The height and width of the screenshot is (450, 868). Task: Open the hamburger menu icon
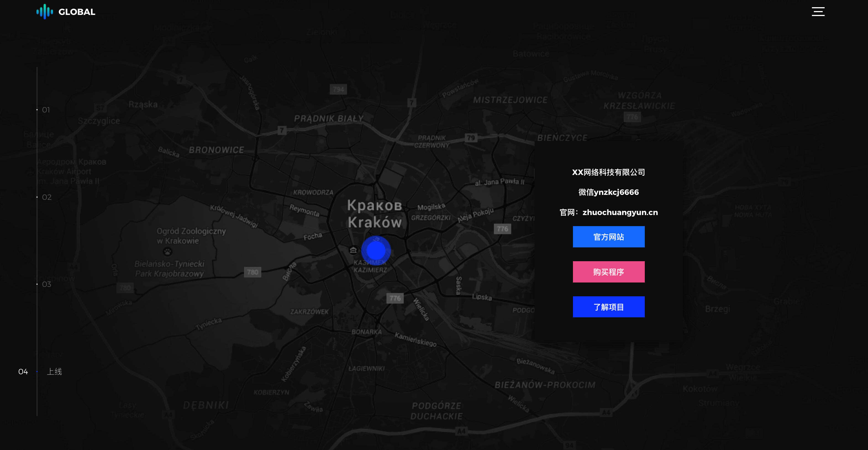[x=818, y=11]
